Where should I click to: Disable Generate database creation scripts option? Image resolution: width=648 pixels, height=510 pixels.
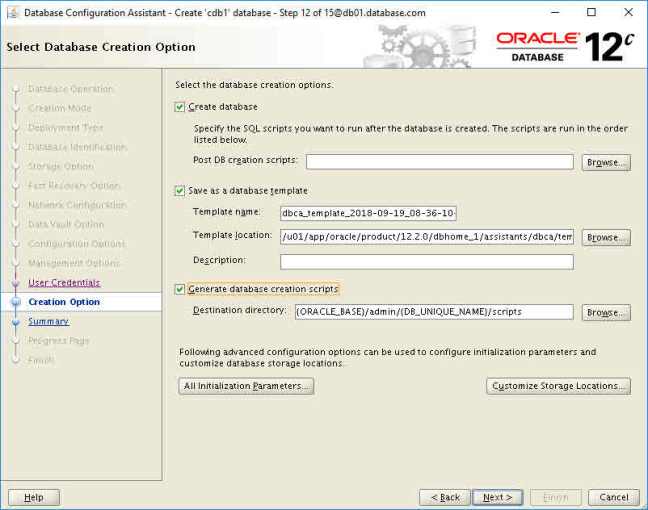point(181,289)
